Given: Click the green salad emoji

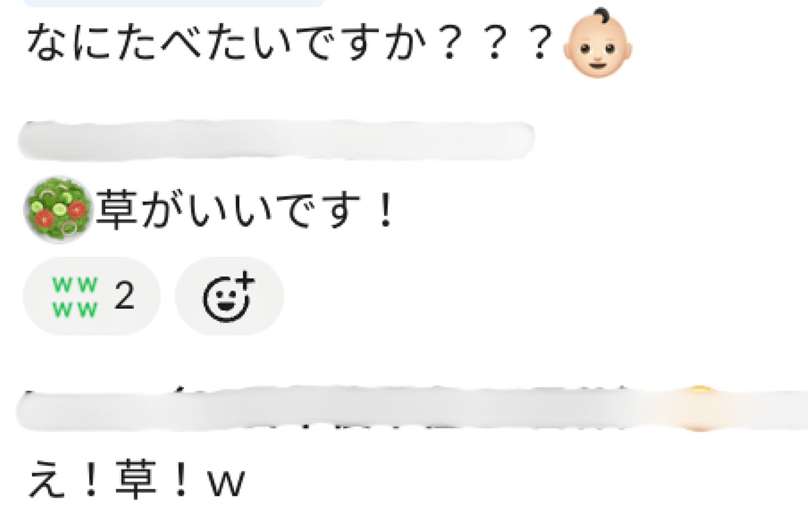Looking at the screenshot, I should (x=58, y=209).
